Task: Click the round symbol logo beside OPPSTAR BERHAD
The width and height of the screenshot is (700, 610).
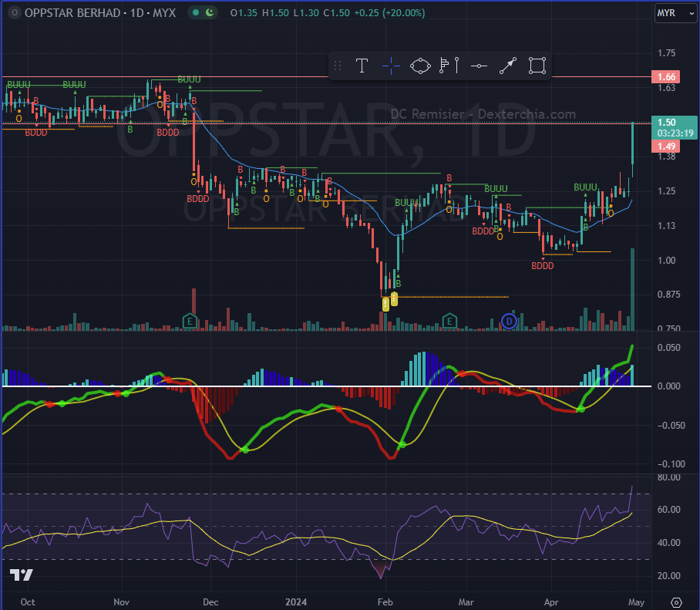Action: (x=15, y=12)
